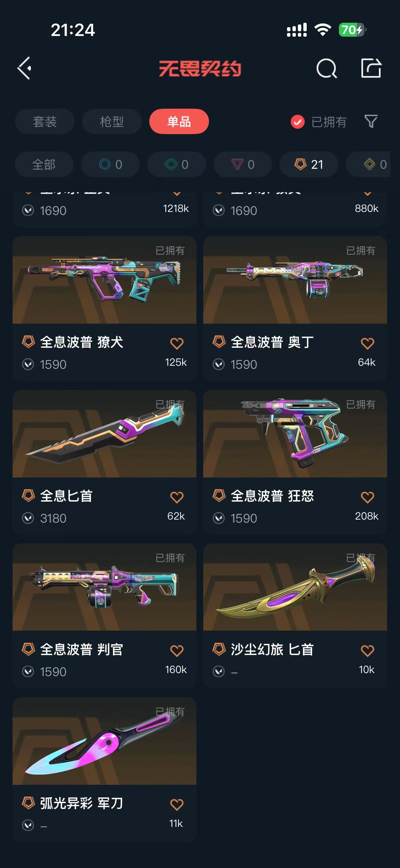Tap heart icon on 全息匕首

click(177, 497)
